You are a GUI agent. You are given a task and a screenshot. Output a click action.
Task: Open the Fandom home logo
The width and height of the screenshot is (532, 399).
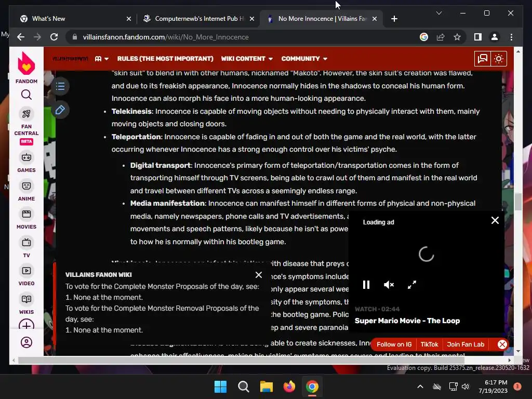coord(26,67)
